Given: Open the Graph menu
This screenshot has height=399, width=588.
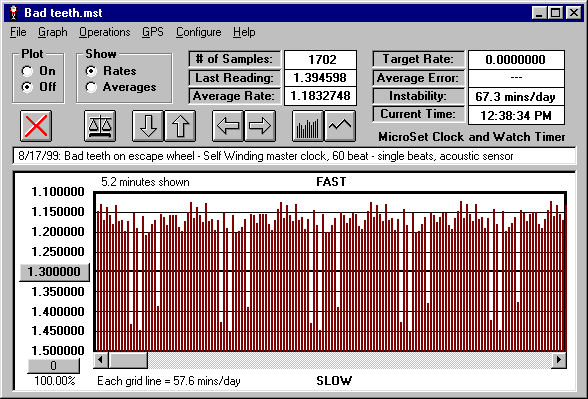Looking at the screenshot, I should (52, 32).
